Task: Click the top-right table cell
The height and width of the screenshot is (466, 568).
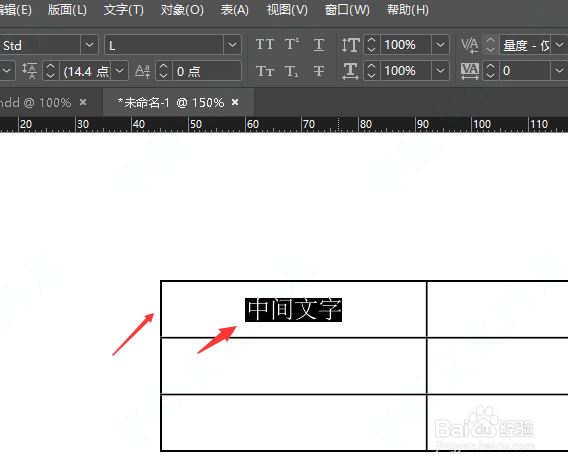Action: (498, 309)
